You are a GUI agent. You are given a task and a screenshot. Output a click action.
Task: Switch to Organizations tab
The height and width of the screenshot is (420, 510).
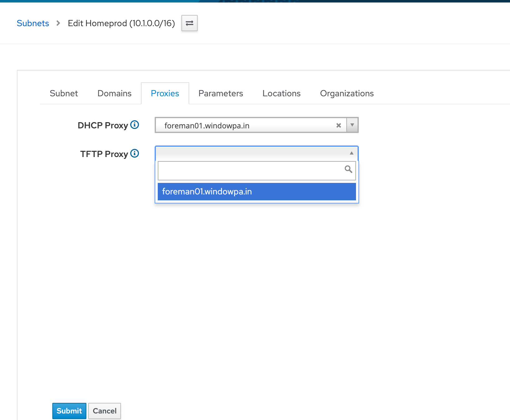pos(347,93)
